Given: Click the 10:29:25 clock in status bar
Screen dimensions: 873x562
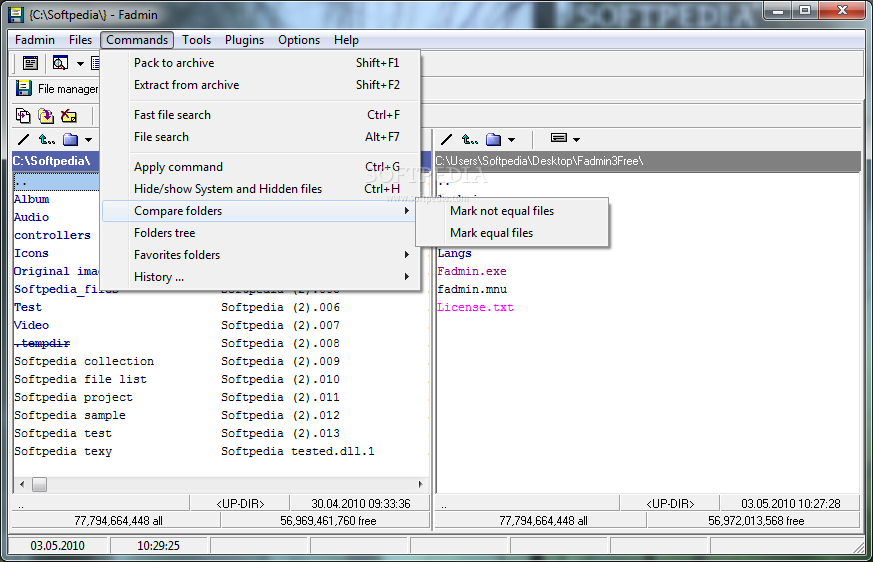Looking at the screenshot, I should 159,545.
